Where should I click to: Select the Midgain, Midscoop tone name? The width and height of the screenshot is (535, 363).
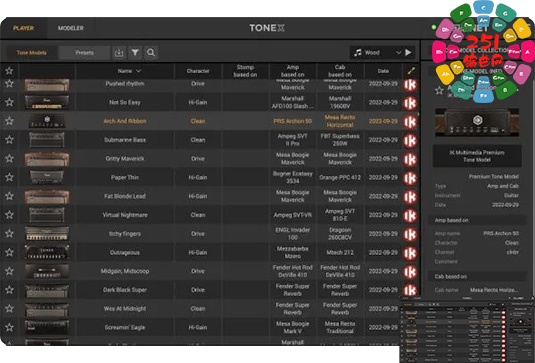(125, 271)
